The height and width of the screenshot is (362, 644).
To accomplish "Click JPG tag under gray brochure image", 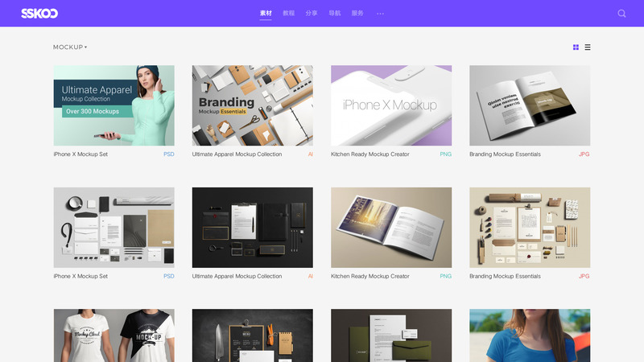I will pyautogui.click(x=584, y=154).
